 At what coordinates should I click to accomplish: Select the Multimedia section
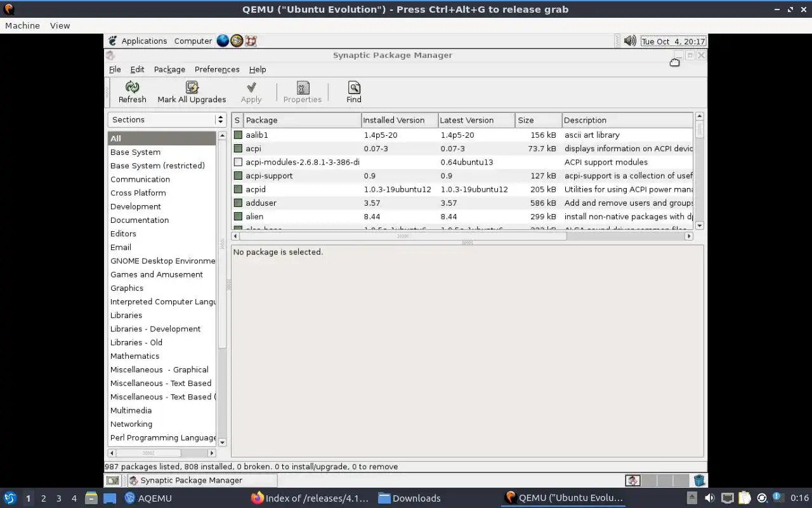click(162, 410)
